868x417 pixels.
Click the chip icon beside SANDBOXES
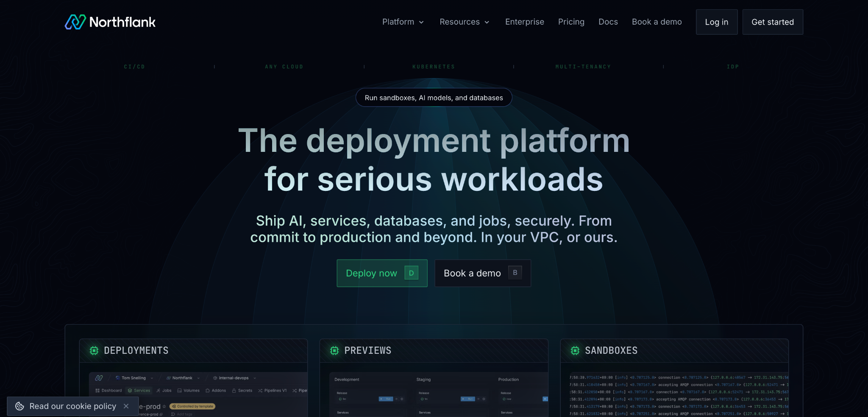tap(575, 350)
